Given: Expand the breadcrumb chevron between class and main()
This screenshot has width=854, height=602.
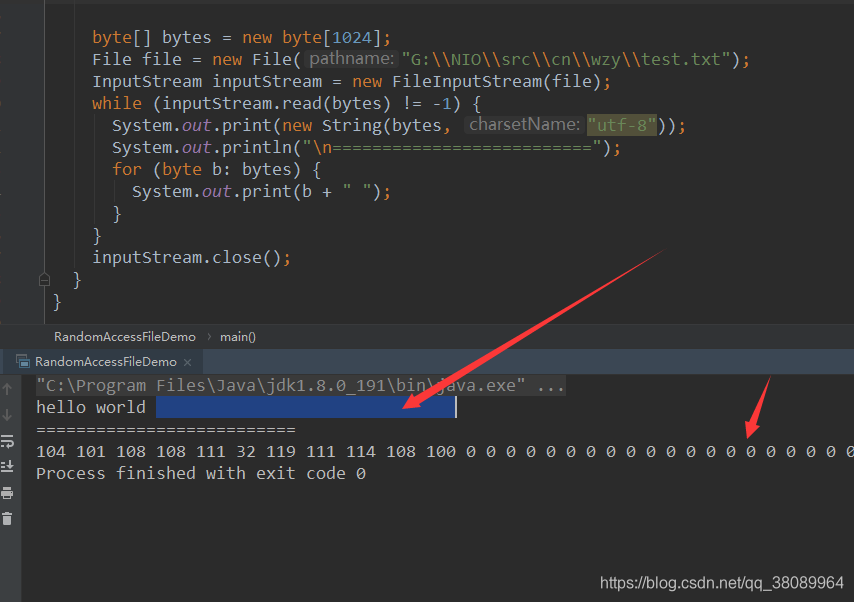Looking at the screenshot, I should point(209,336).
